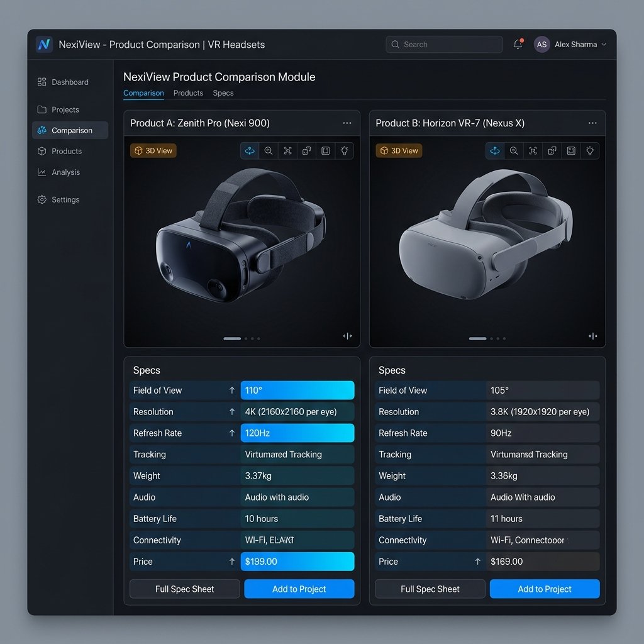Open Analysis in the sidebar
The image size is (644, 644).
click(x=70, y=172)
